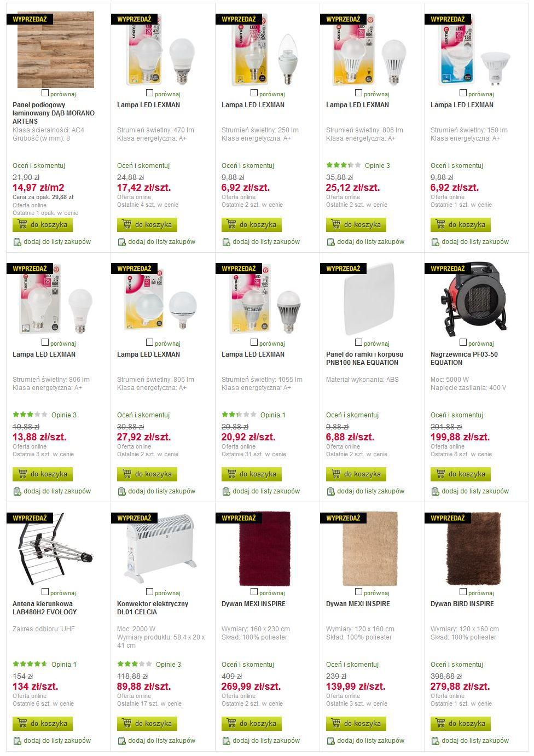Open Oceń i skomentuj for Nagrzewnica PF03-50
Viewport: 534px width, 756px height.
point(457,415)
